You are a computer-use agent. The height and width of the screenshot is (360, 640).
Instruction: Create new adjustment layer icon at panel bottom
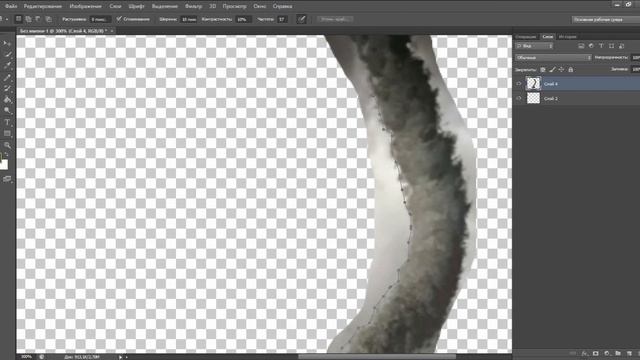pyautogui.click(x=607, y=353)
